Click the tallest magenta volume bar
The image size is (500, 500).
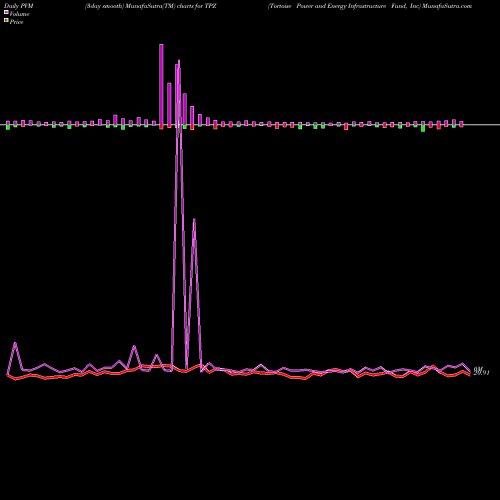tap(161, 85)
